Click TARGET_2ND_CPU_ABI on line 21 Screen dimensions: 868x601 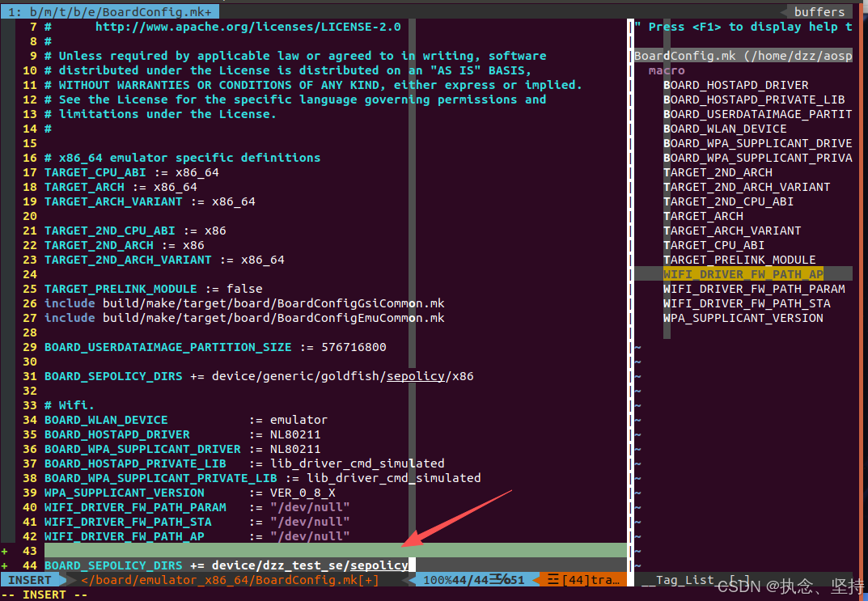(x=109, y=231)
